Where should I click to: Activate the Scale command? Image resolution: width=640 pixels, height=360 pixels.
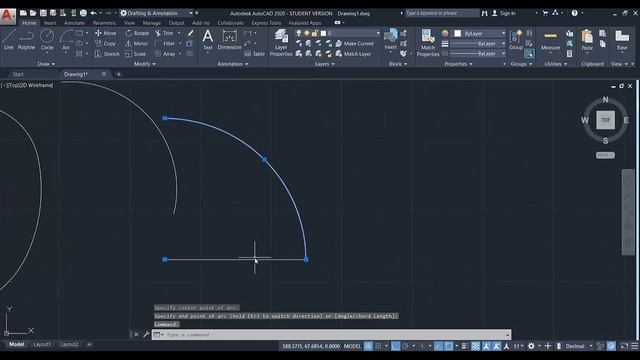(x=136, y=54)
